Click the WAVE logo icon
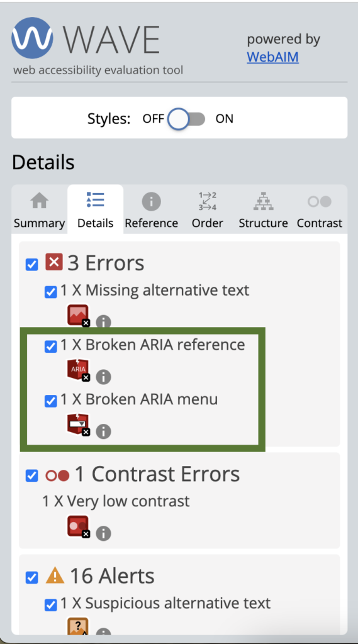358x644 pixels. click(x=32, y=38)
